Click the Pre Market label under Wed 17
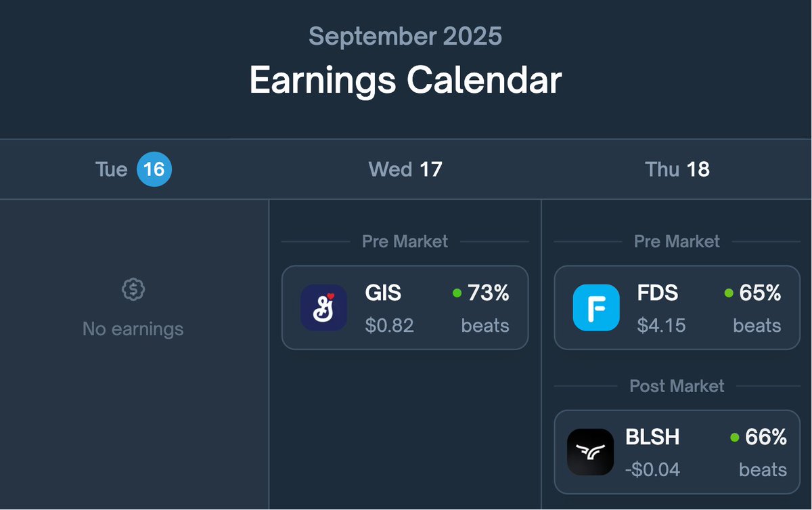 coord(405,242)
